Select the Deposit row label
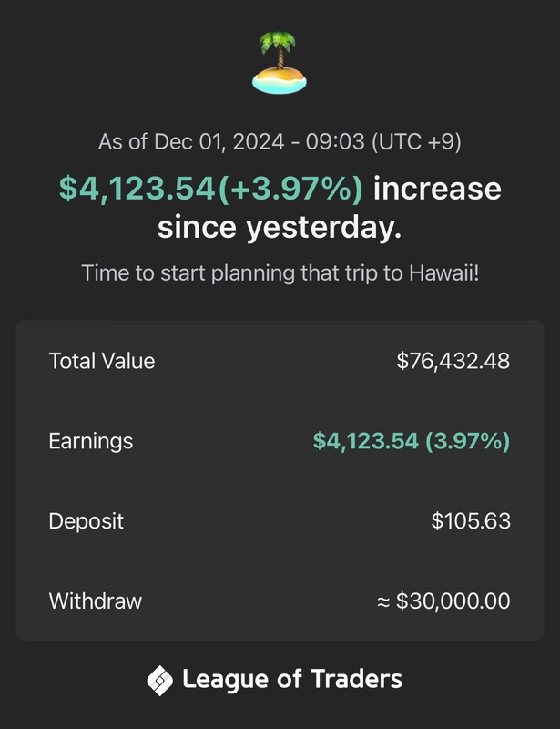Image resolution: width=560 pixels, height=729 pixels. [86, 521]
